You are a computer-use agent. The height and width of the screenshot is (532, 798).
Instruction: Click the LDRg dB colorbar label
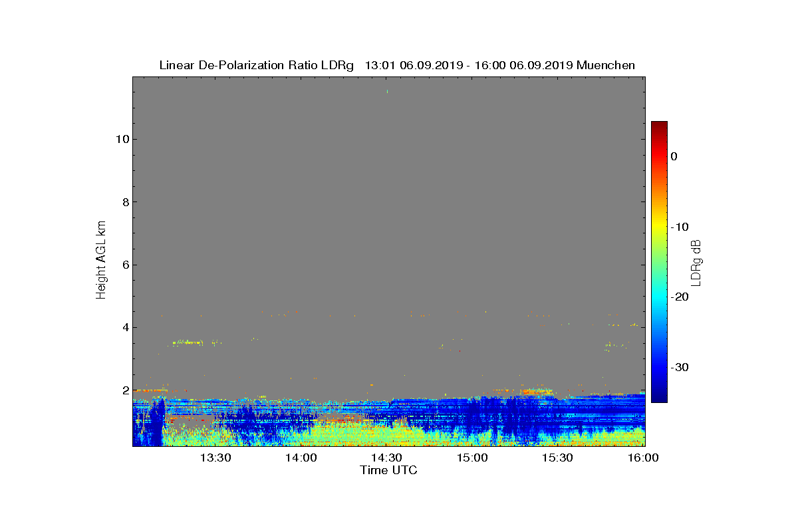click(696, 262)
